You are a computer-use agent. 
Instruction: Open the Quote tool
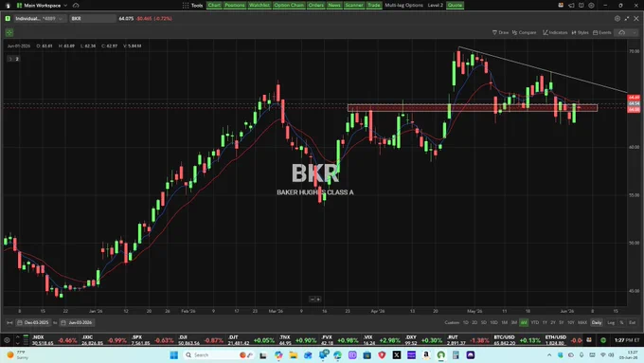(455, 6)
